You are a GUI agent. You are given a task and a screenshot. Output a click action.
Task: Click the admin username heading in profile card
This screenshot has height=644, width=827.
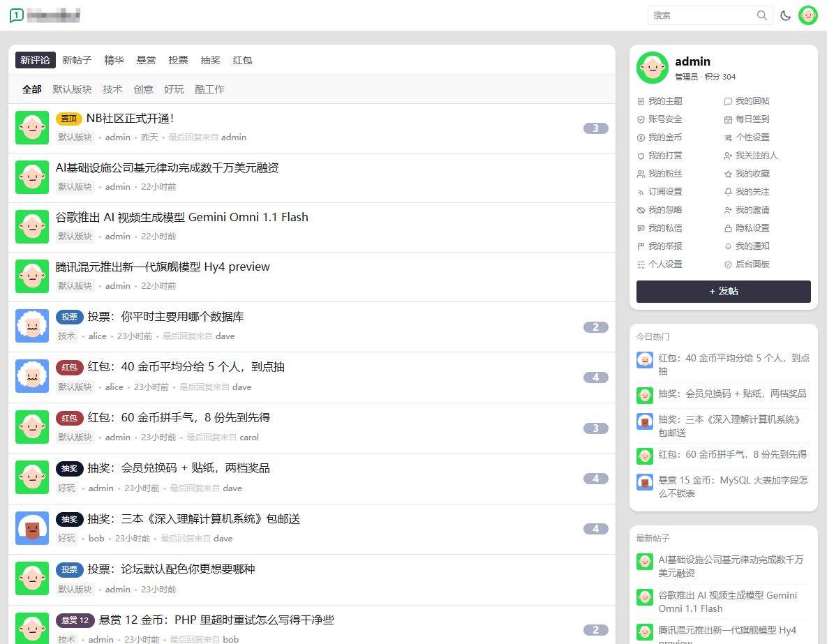(692, 61)
